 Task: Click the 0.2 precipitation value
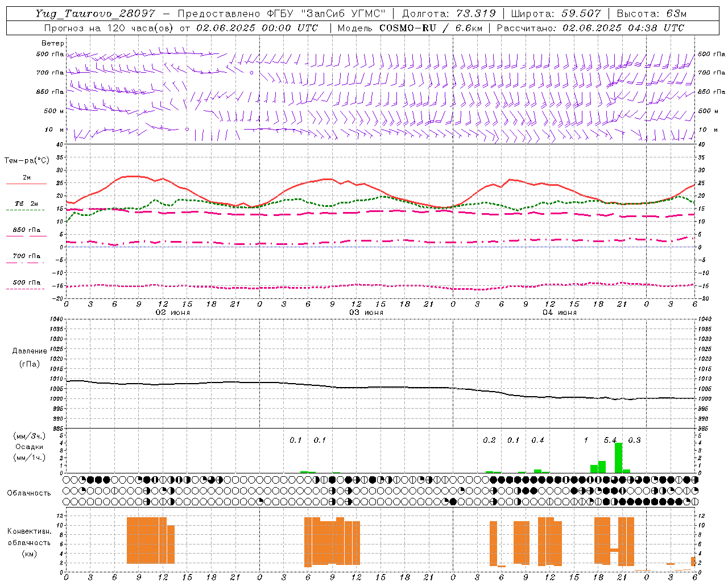pos(489,440)
